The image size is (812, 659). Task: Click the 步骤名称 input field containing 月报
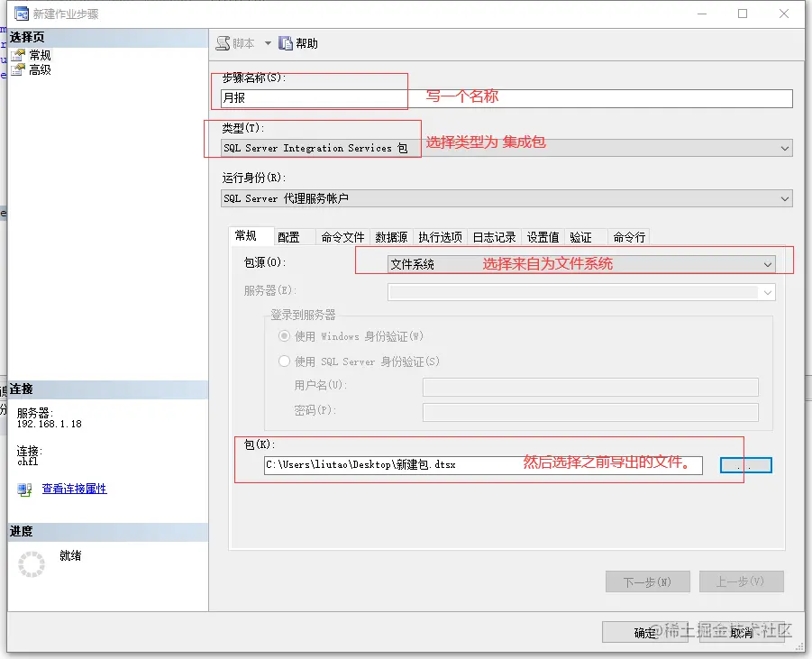coord(506,98)
